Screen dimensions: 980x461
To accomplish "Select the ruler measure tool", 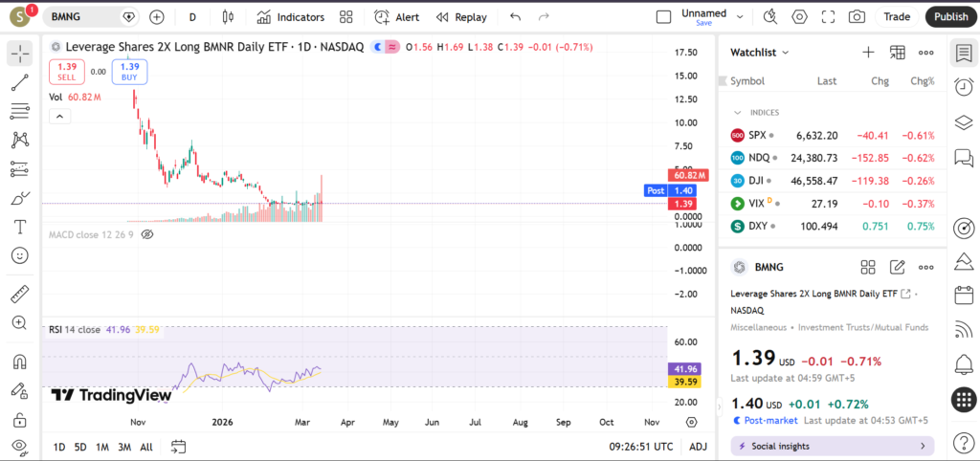I will coord(19,295).
